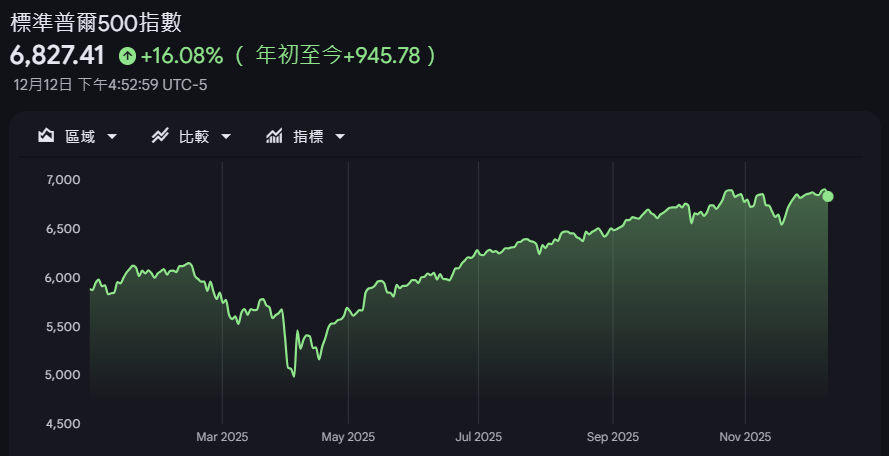Click the May 2025 axis label
This screenshot has width=889, height=456.
pyautogui.click(x=348, y=437)
